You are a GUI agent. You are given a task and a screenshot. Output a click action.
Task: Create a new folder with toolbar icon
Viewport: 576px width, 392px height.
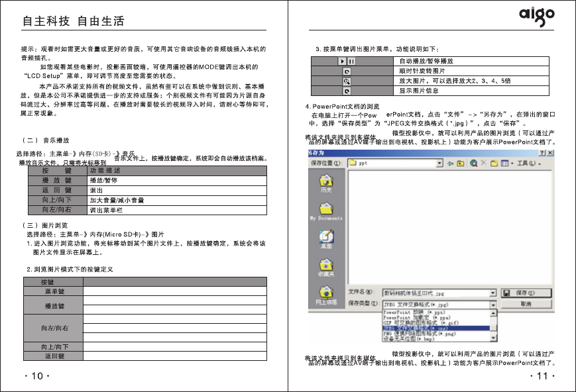tap(494, 164)
